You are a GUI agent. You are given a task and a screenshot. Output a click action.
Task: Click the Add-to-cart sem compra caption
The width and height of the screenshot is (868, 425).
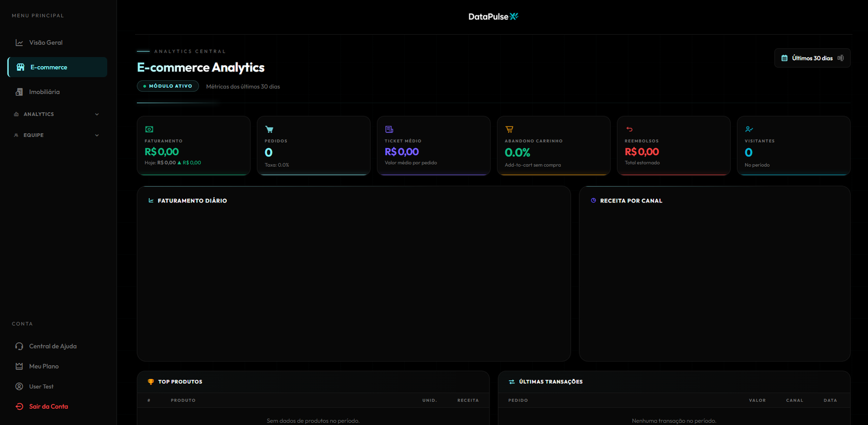tap(533, 165)
